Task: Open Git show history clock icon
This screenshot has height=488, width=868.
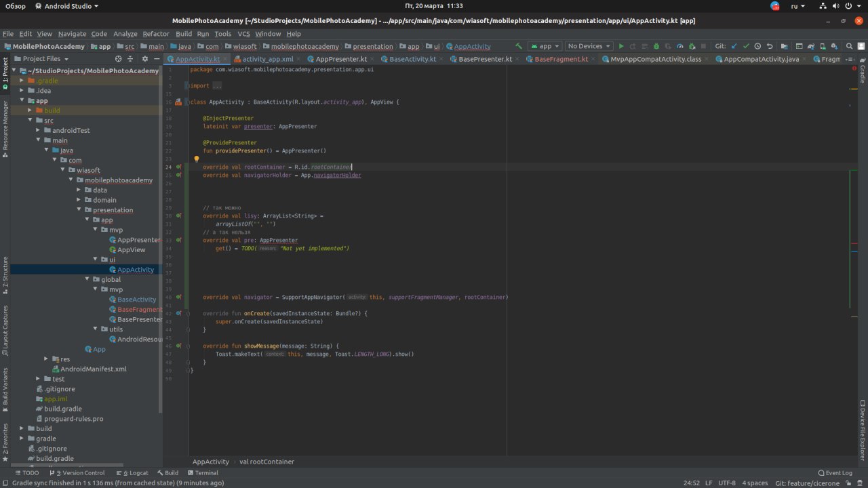Action: pyautogui.click(x=757, y=46)
